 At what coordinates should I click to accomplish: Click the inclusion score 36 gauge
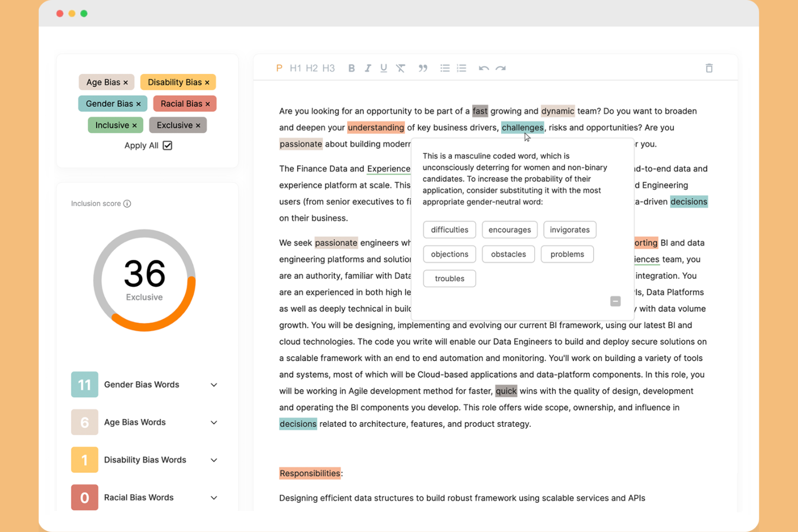(x=144, y=280)
